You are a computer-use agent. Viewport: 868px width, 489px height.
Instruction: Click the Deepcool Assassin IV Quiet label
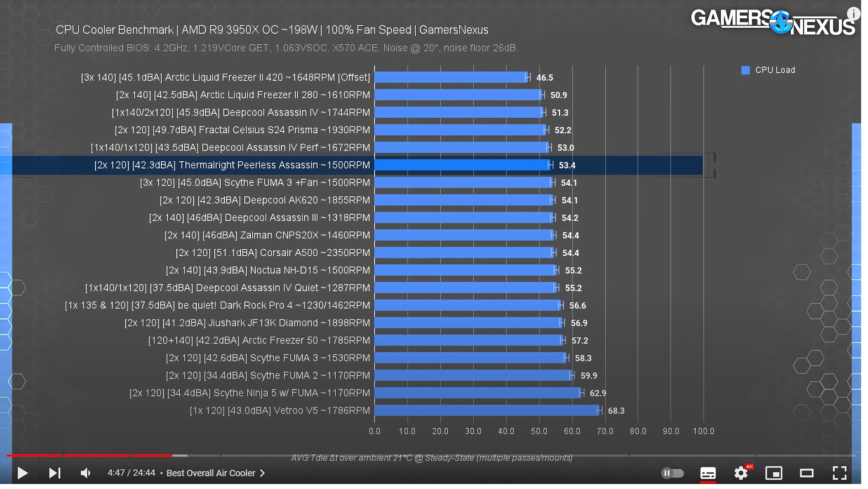click(228, 288)
